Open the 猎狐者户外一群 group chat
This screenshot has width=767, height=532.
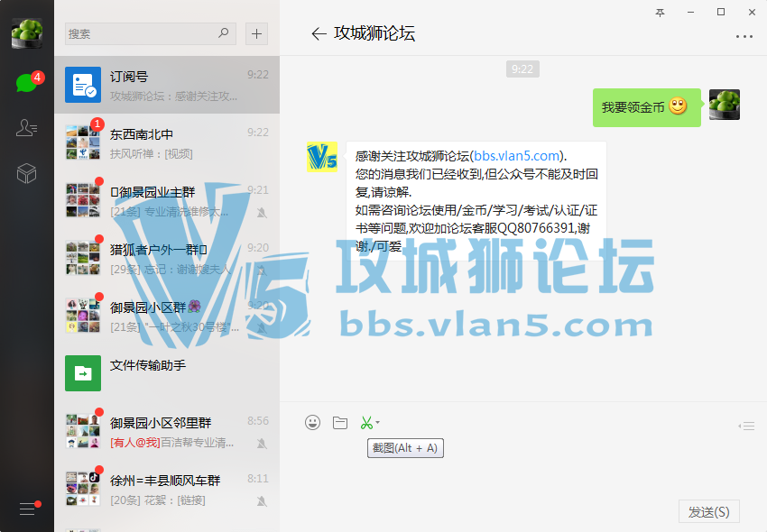[x=167, y=258]
